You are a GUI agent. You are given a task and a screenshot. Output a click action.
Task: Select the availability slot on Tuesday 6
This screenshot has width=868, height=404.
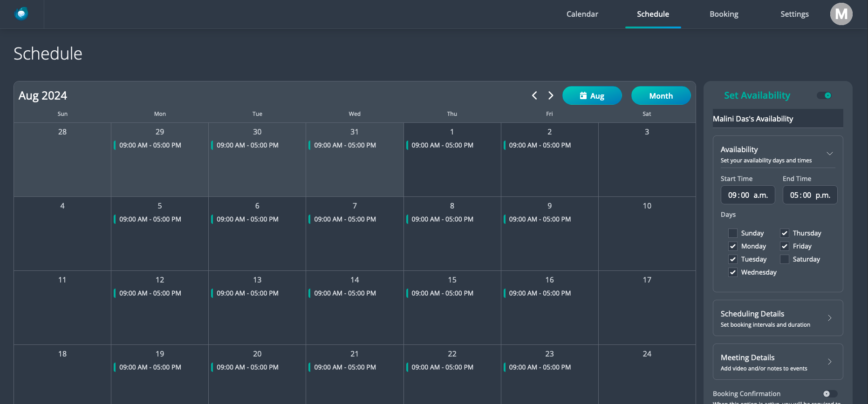(257, 219)
